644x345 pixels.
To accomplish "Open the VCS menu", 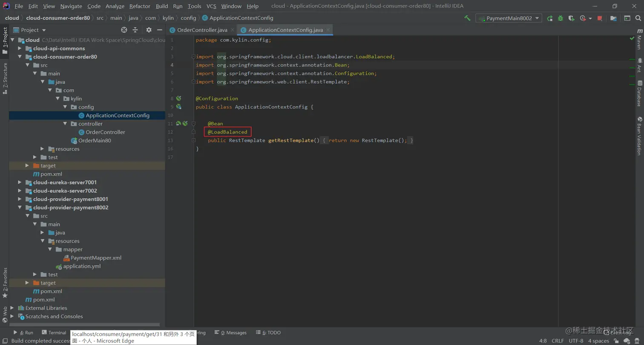I will point(211,6).
